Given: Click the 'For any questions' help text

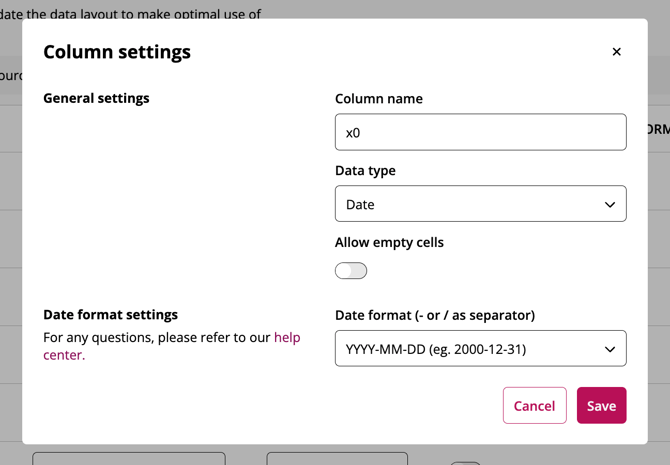Looking at the screenshot, I should (157, 338).
